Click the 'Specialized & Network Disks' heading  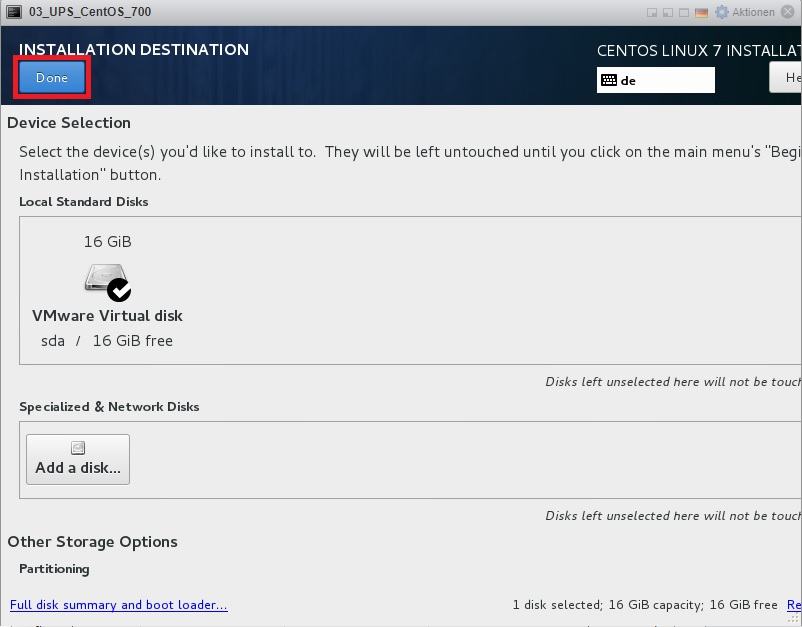(x=109, y=407)
